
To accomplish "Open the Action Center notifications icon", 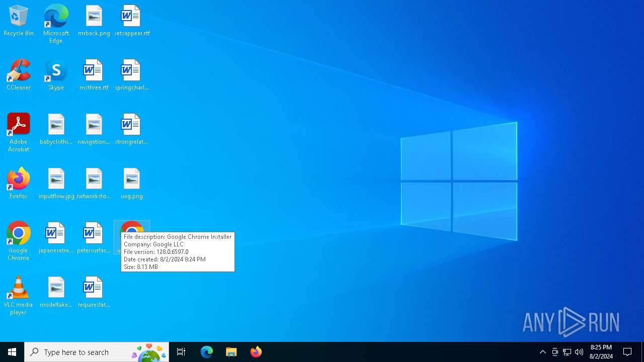I will point(628,352).
